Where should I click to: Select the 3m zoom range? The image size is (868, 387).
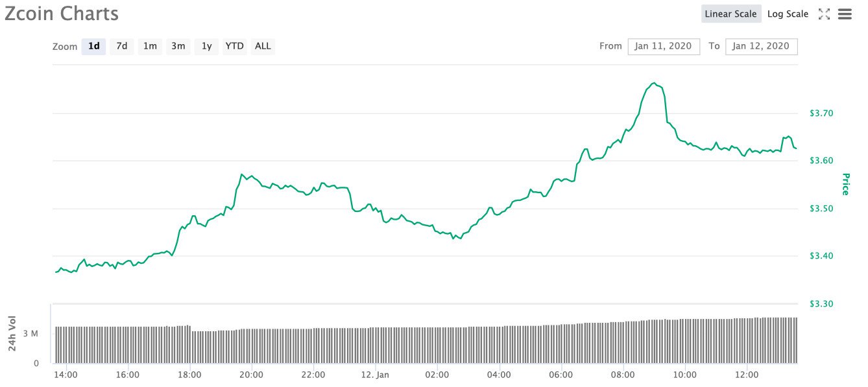178,46
